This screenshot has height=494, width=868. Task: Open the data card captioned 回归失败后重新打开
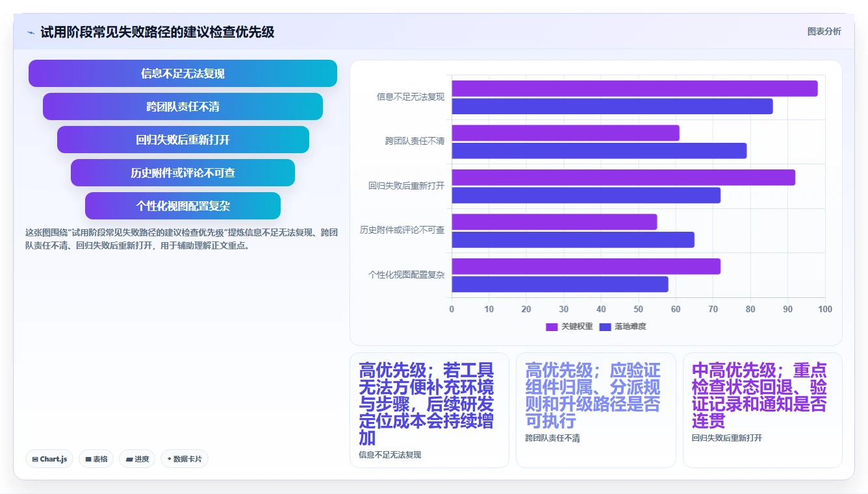(763, 410)
